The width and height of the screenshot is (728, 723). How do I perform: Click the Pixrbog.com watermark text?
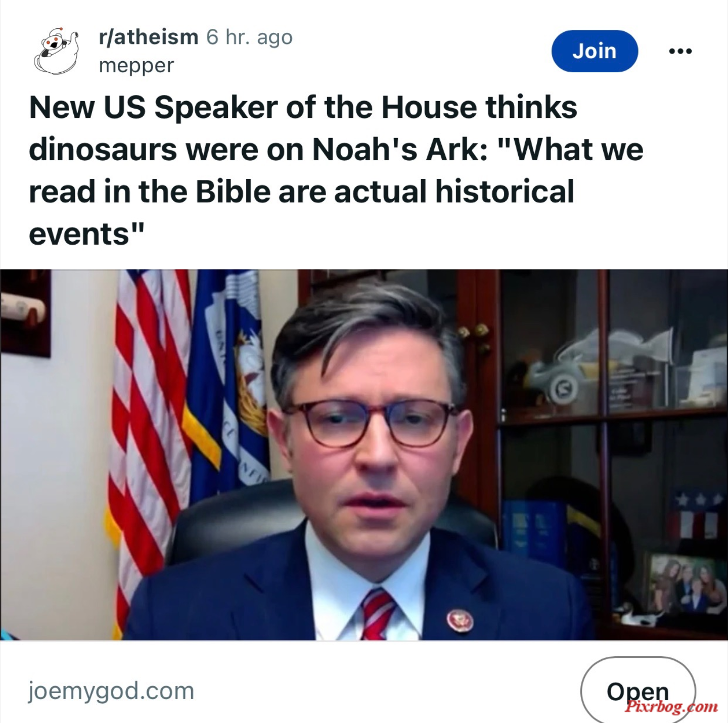[671, 706]
